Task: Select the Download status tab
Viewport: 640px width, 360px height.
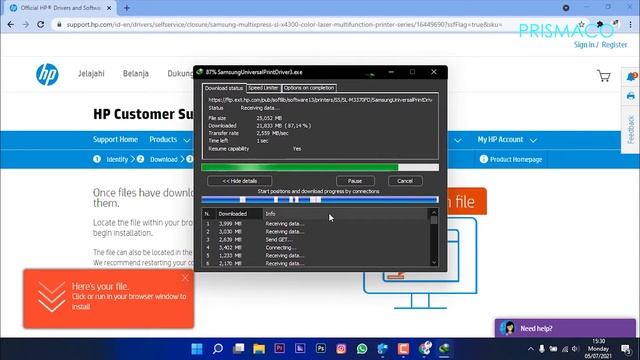Action: pyautogui.click(x=224, y=88)
